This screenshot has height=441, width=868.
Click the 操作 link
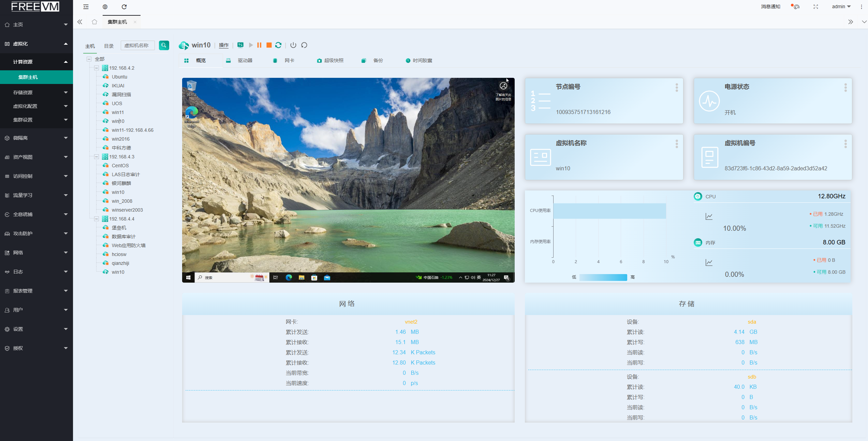click(224, 45)
